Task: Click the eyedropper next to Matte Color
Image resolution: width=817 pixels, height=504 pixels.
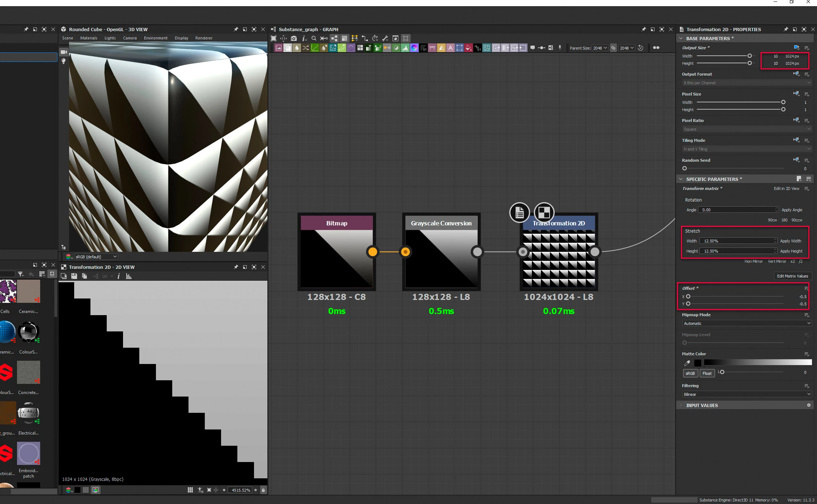Action: pos(687,363)
